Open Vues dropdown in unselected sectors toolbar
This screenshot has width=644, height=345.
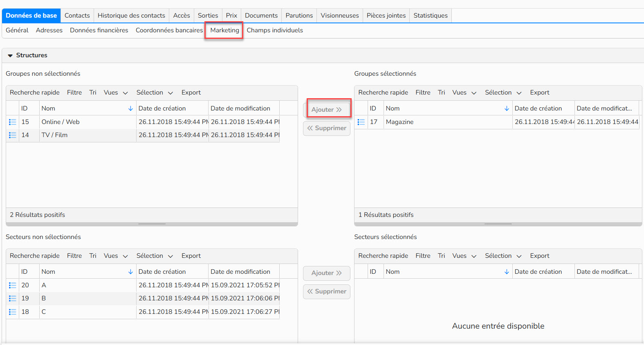[x=116, y=256]
